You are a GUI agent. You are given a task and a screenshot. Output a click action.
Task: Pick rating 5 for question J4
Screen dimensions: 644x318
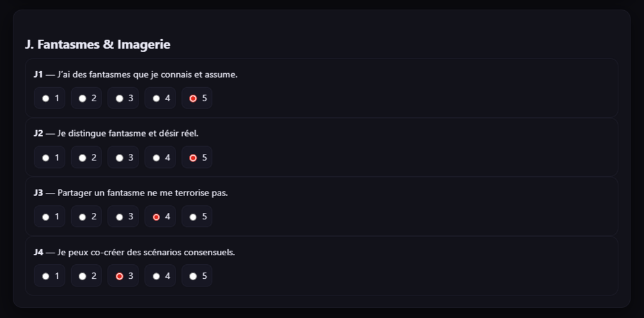tap(193, 276)
